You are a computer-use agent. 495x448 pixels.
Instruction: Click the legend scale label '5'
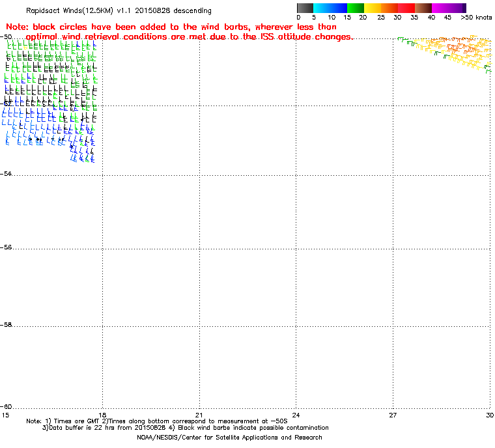[x=314, y=18]
